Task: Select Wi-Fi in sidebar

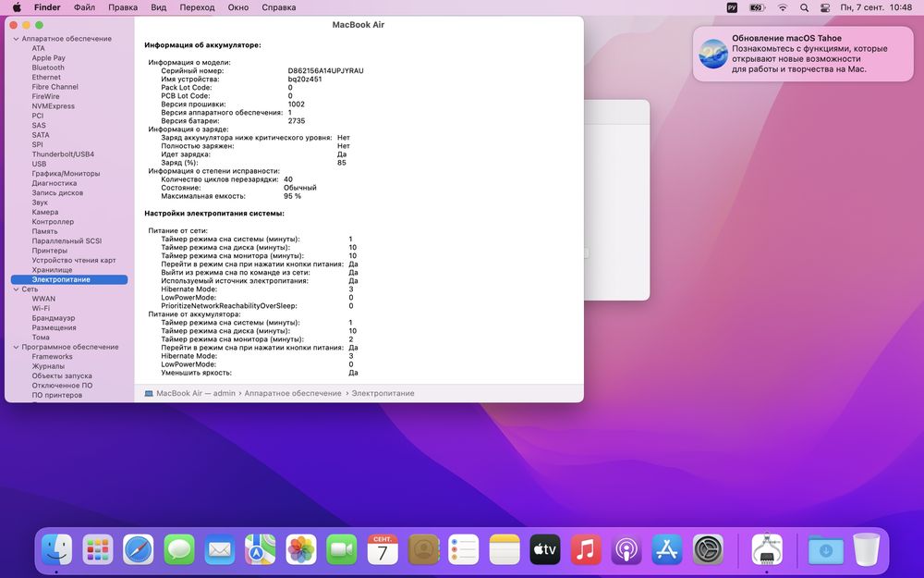Action: 41,309
